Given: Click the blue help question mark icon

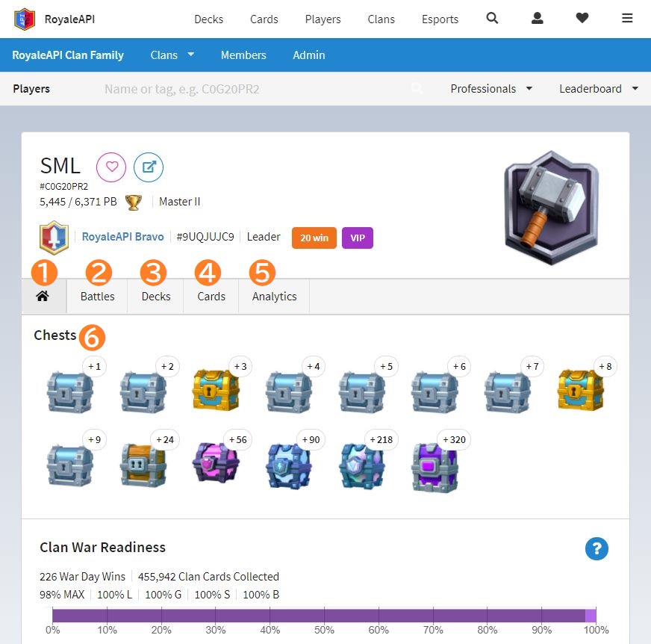Looking at the screenshot, I should pos(597,549).
